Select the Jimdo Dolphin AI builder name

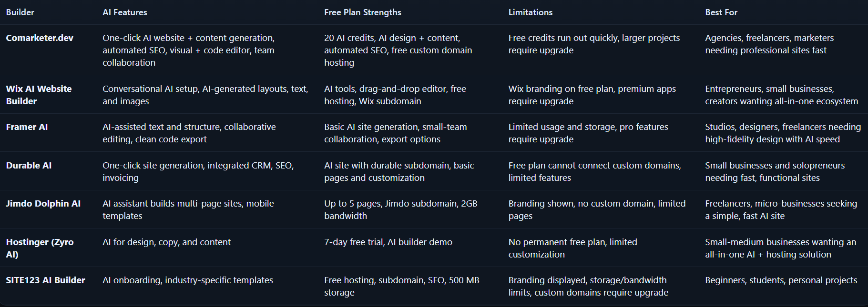point(43,204)
